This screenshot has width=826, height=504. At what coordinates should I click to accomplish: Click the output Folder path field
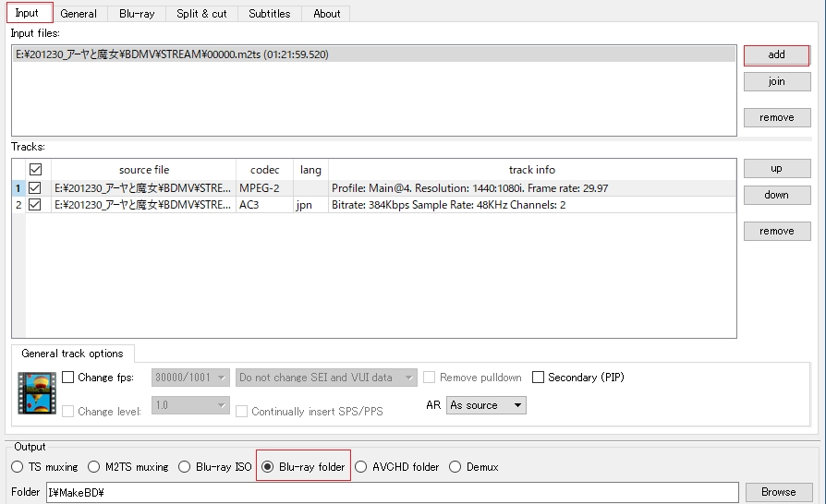coord(392,492)
